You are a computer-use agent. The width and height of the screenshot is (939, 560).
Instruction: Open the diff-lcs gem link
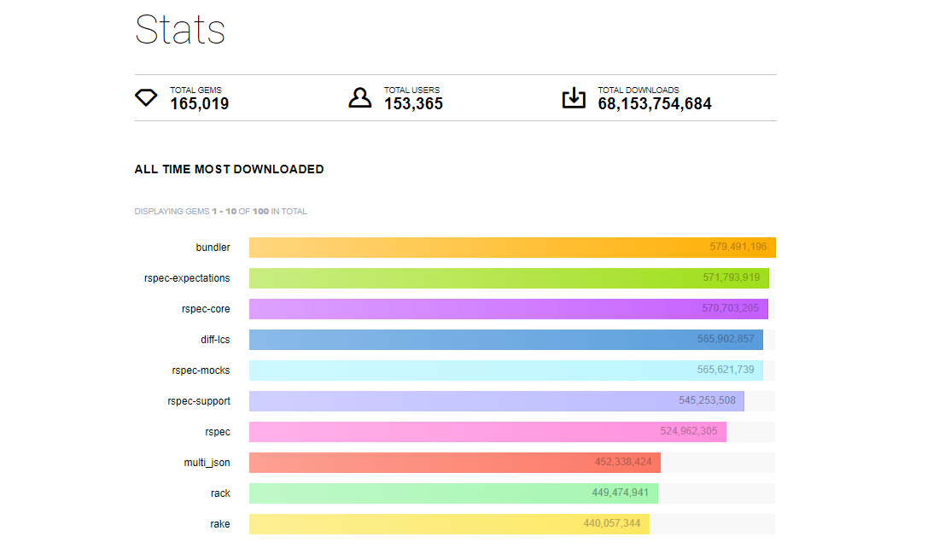click(x=215, y=340)
